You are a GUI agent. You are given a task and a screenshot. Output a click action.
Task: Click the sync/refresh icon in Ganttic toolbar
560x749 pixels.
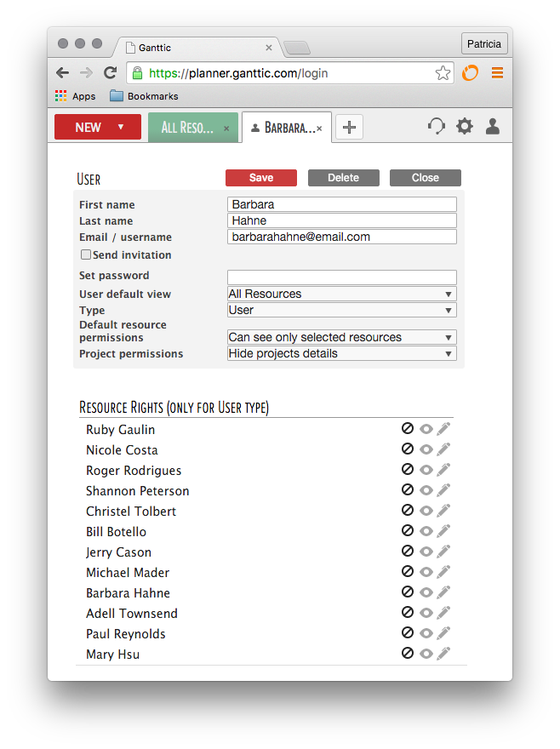436,127
